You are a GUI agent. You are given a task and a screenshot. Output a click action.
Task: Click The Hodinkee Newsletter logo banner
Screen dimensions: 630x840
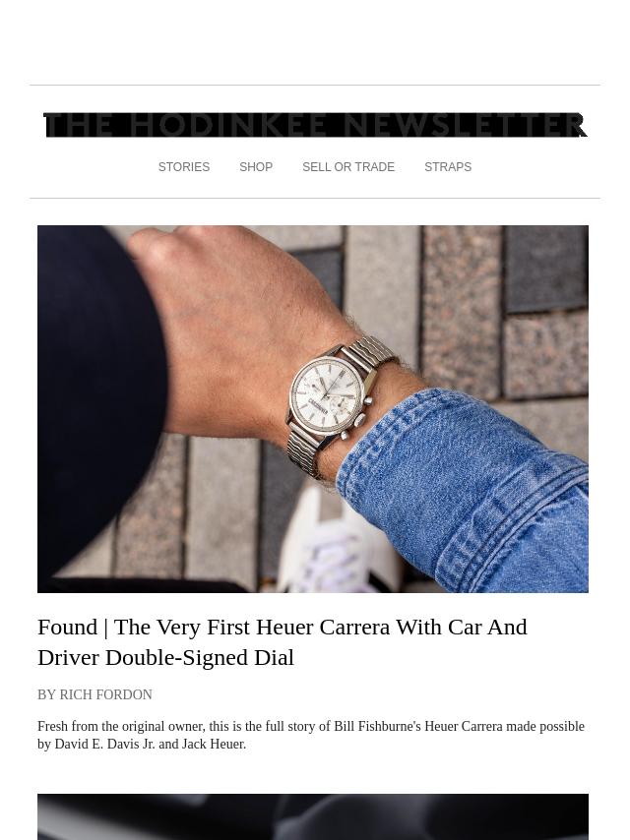tap(315, 125)
